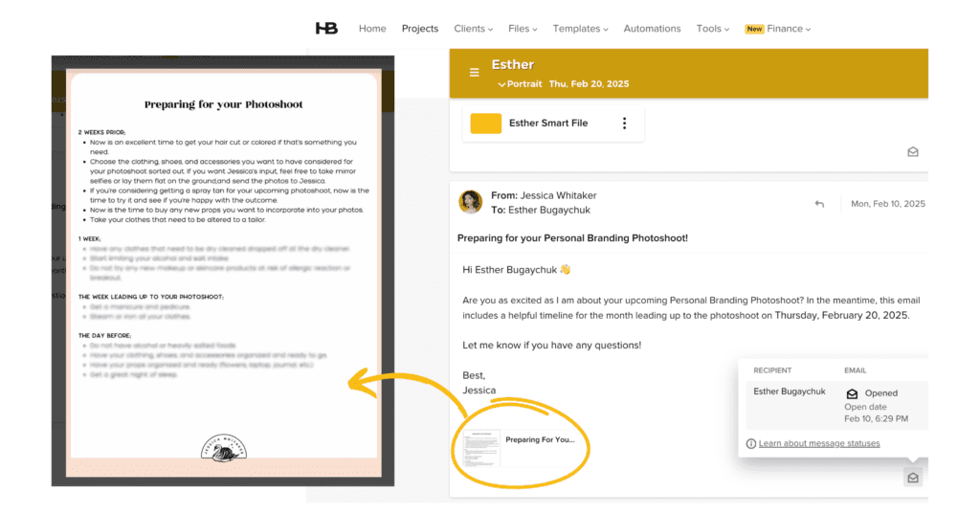
Task: Click the Thu, Feb 20, 2025 project date
Action: [589, 83]
